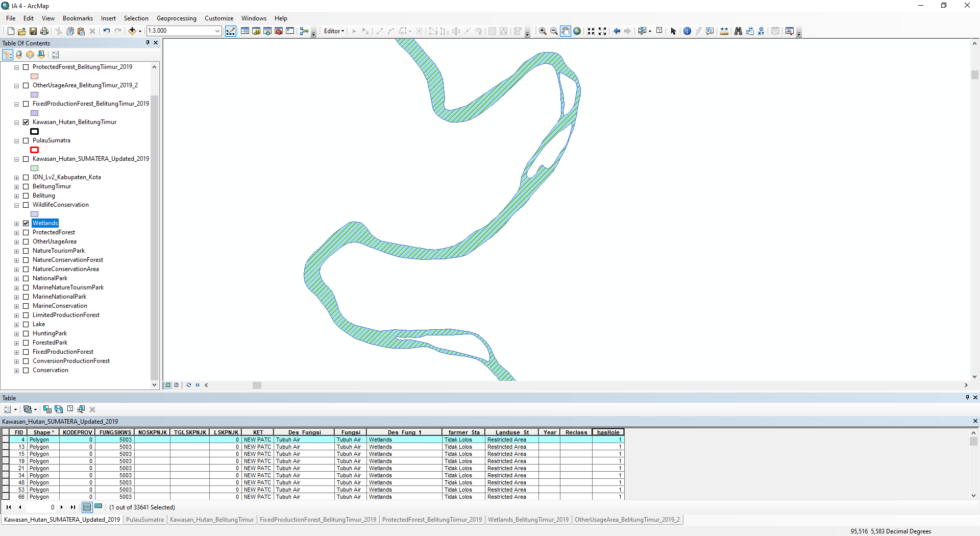Image resolution: width=980 pixels, height=536 pixels.
Task: Open the ArcToolbox window
Action: (279, 31)
